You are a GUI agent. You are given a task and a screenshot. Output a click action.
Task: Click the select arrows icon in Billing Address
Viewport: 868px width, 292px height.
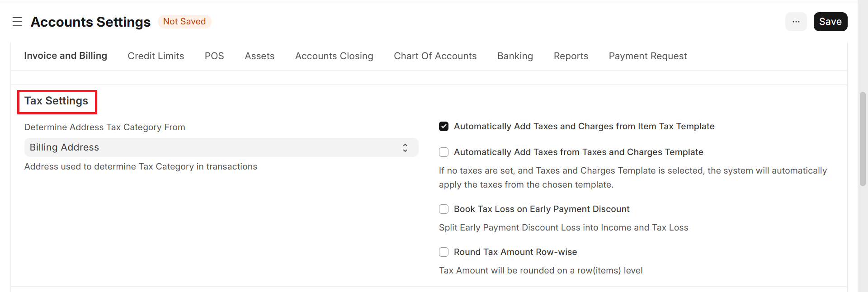(405, 148)
